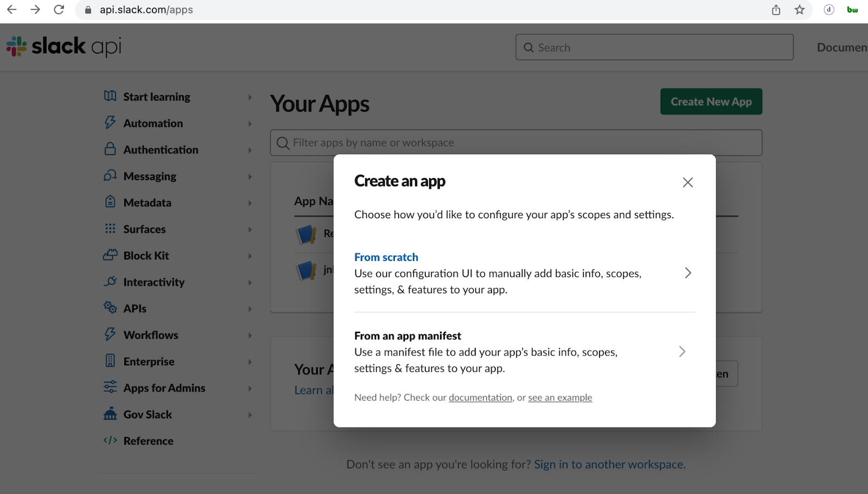Click the magnifier icon in Search box
This screenshot has height=494, width=868.
[528, 48]
